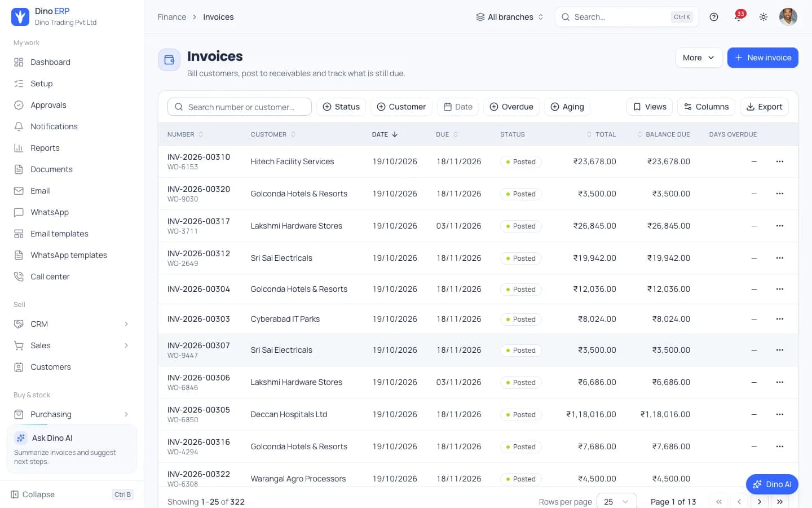This screenshot has height=508, width=812.
Task: Add an Aging filter
Action: (x=567, y=107)
